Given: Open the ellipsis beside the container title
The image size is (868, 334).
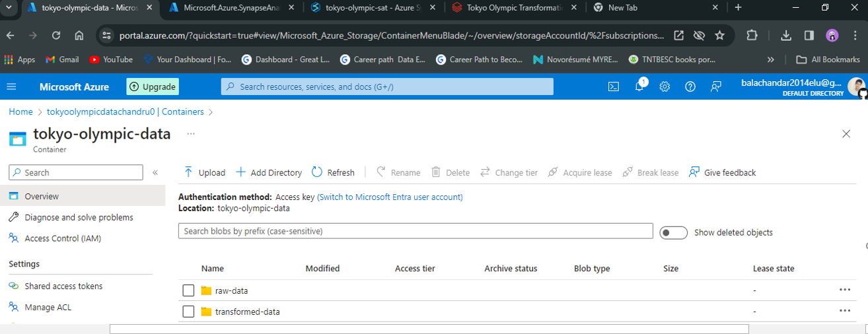Looking at the screenshot, I should (191, 133).
